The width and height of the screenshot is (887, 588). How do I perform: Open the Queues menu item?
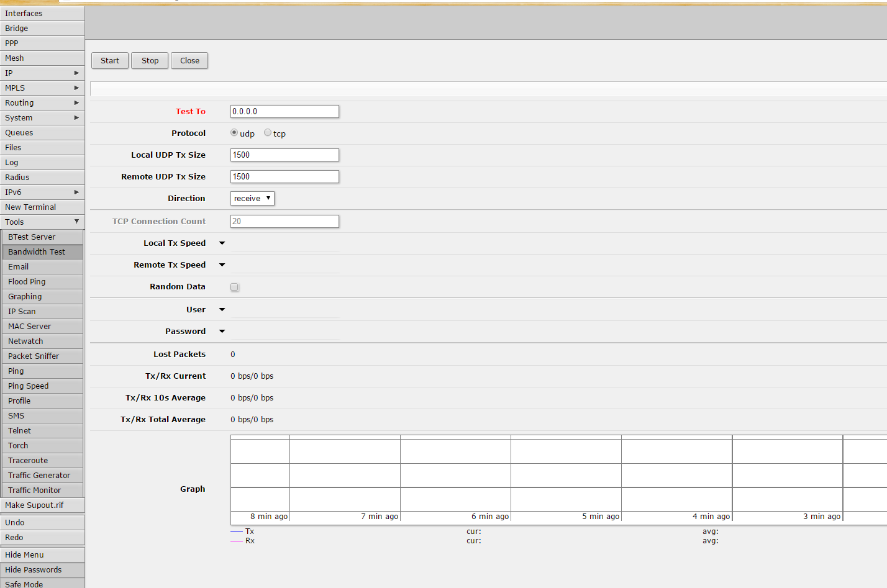coord(42,133)
